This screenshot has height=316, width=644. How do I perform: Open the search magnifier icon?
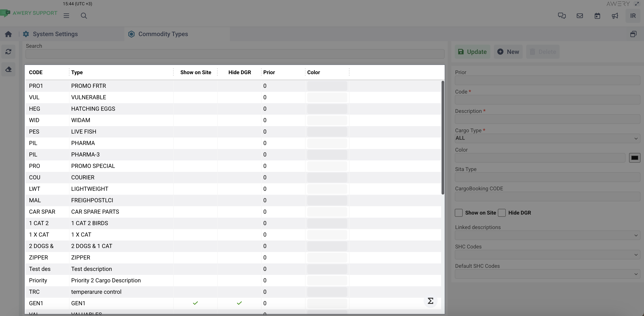84,16
